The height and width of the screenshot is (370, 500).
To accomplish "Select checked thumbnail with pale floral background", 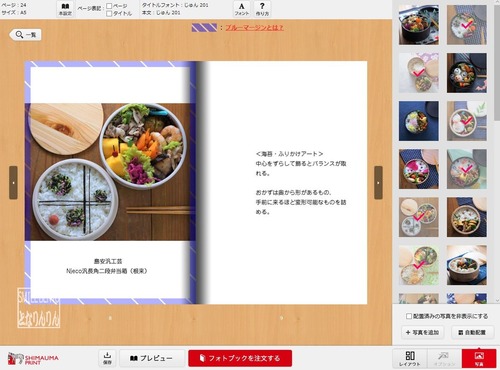I will click(419, 73).
